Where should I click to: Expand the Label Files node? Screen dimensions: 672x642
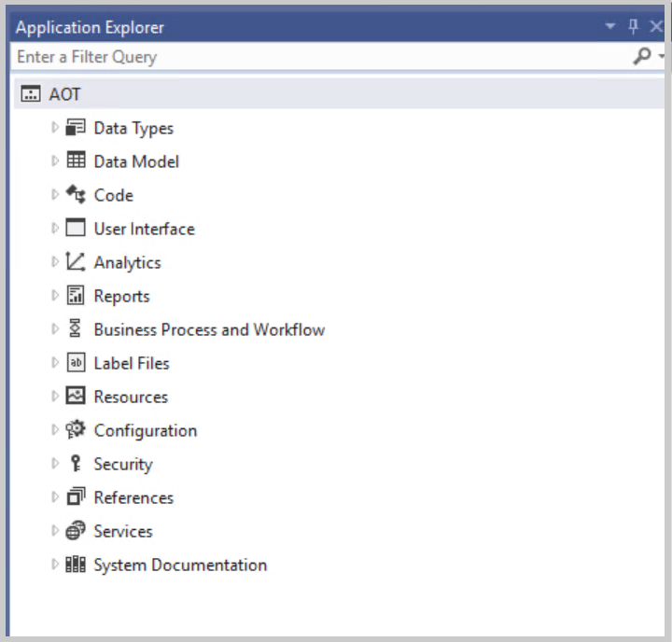click(x=55, y=363)
